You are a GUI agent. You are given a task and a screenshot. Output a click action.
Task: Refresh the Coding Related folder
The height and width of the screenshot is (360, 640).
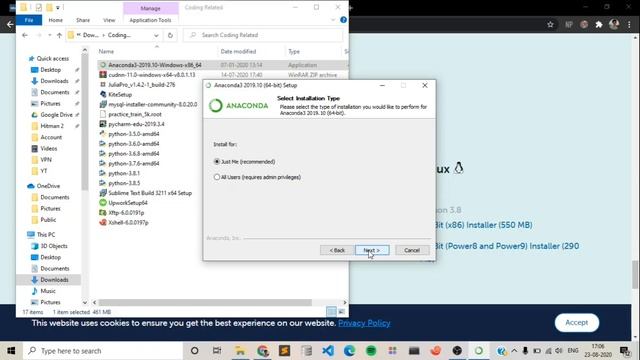[x=170, y=35]
